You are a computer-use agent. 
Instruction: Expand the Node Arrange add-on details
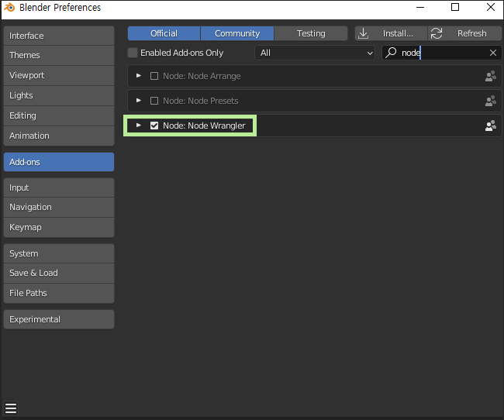(139, 76)
